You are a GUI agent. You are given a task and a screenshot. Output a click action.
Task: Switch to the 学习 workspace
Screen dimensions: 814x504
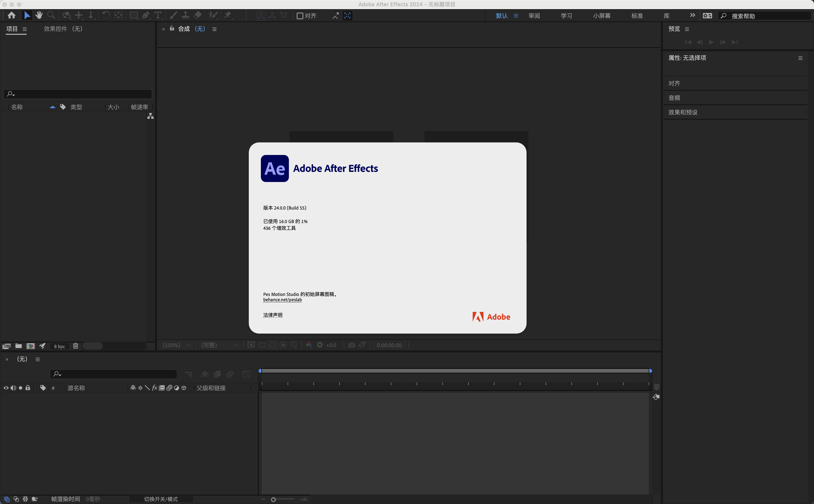click(566, 16)
